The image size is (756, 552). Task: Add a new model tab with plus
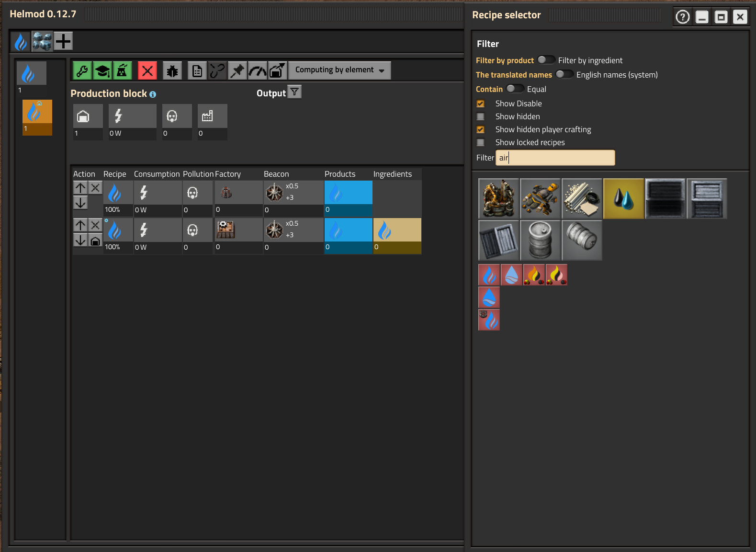pos(63,42)
